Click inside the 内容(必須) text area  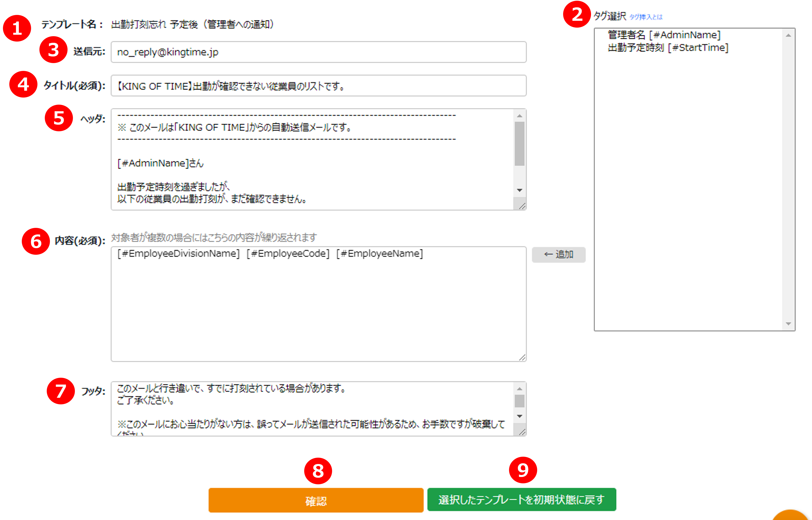coord(318,304)
